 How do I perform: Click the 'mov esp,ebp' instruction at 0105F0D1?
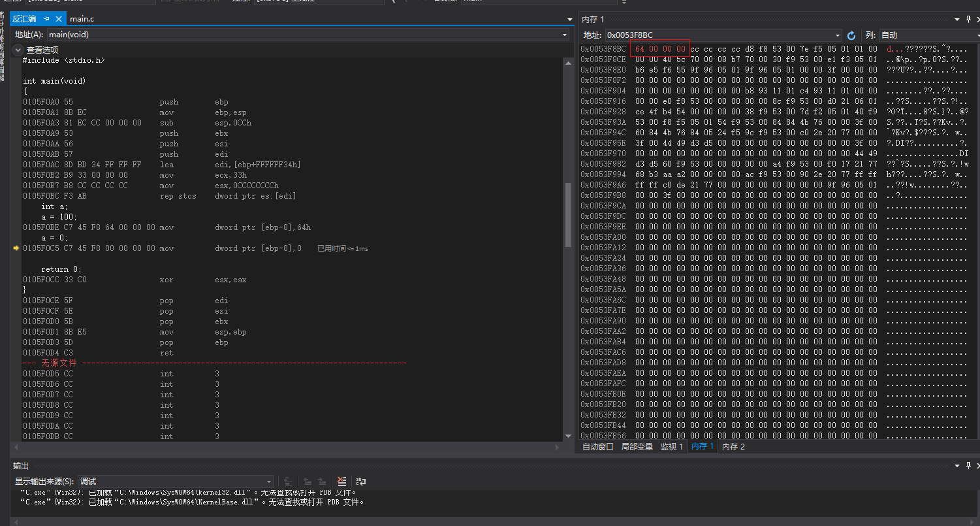pyautogui.click(x=134, y=332)
